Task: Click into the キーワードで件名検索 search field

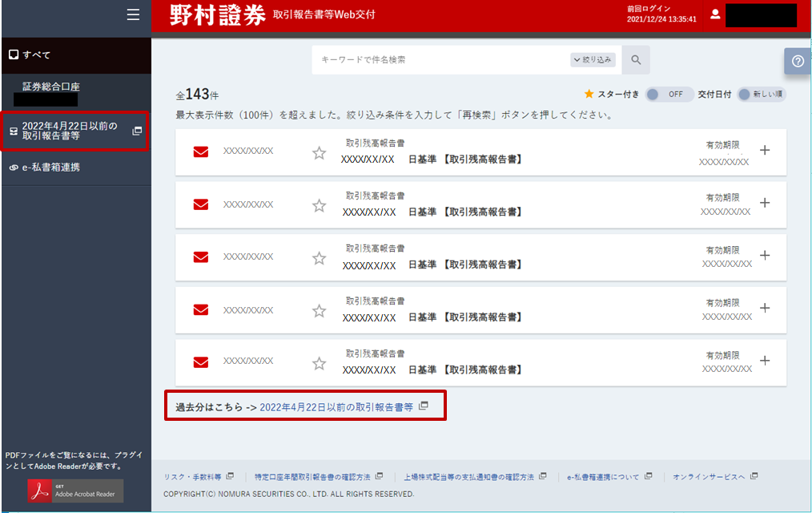Action: (440, 60)
